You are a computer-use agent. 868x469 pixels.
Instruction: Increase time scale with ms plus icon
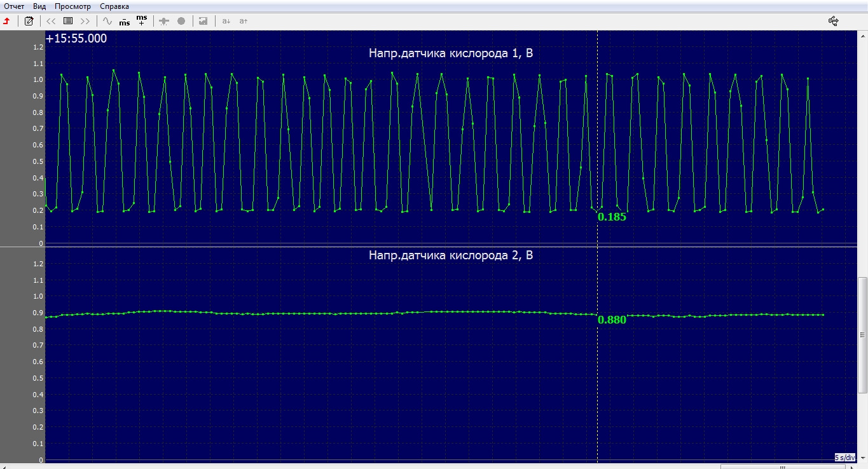click(x=142, y=20)
